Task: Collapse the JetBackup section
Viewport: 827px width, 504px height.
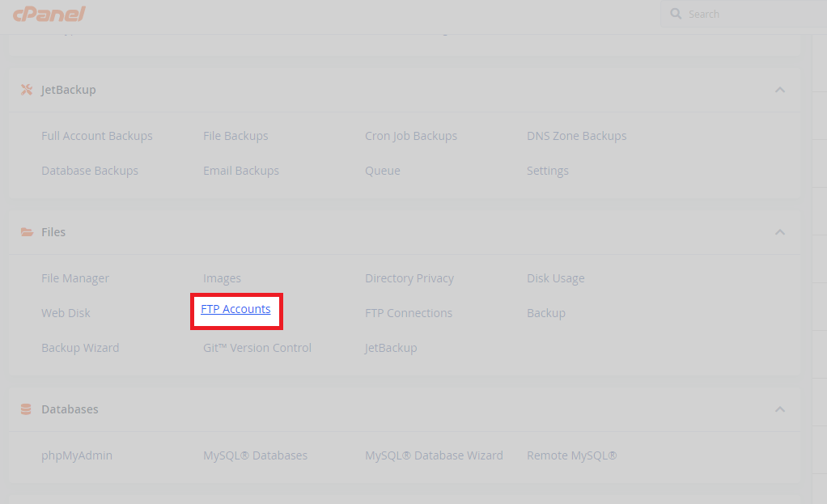Action: coord(779,90)
